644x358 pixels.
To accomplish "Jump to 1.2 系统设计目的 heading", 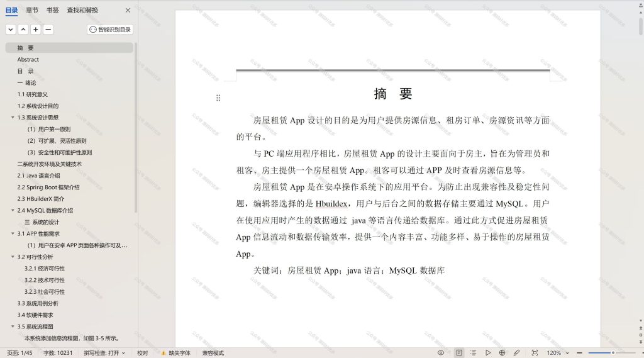I will pyautogui.click(x=38, y=106).
